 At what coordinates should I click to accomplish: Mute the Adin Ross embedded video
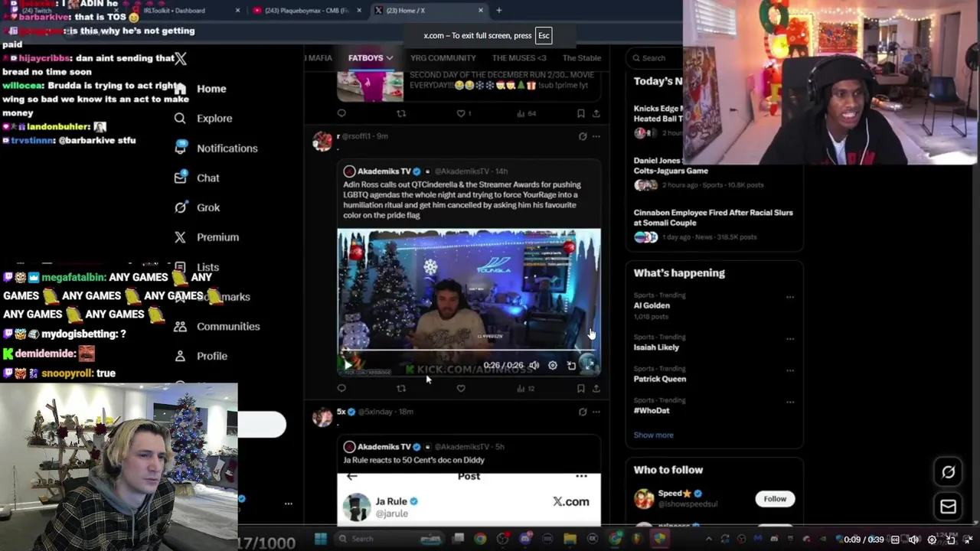point(534,366)
